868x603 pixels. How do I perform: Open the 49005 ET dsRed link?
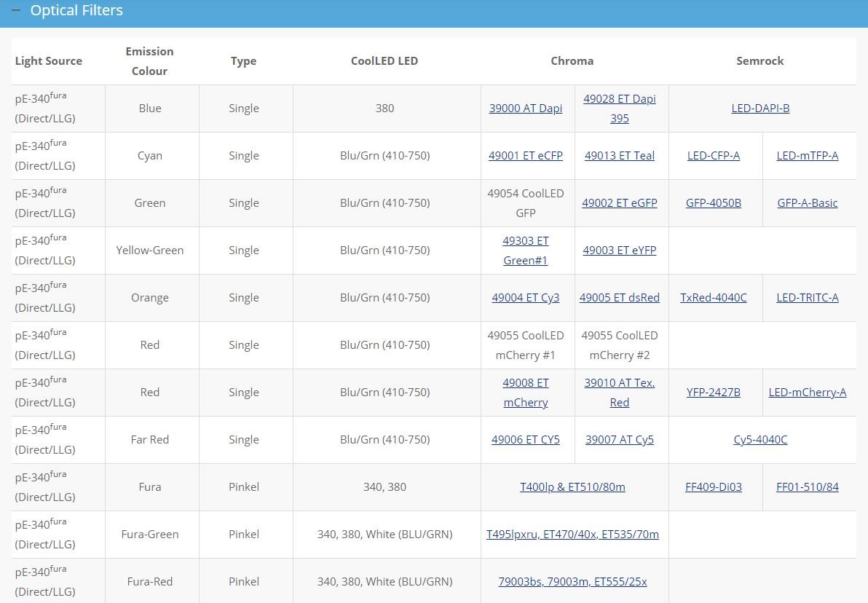pyautogui.click(x=620, y=298)
